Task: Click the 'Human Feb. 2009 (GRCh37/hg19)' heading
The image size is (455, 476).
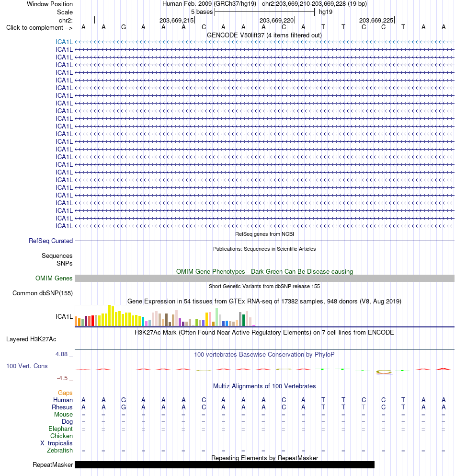Action: (209, 4)
